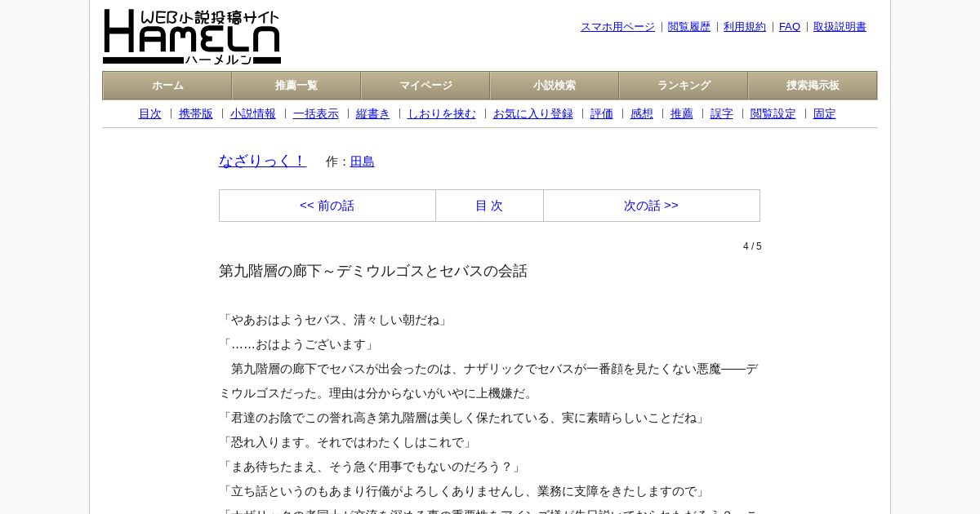Click the page counter 4 / 5
This screenshot has height=514, width=980.
coord(752,246)
